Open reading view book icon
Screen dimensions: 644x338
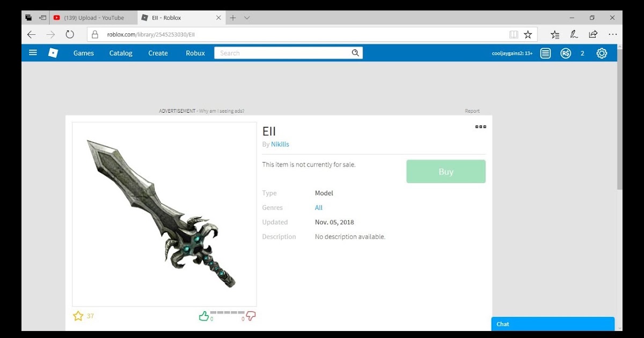[x=514, y=34]
